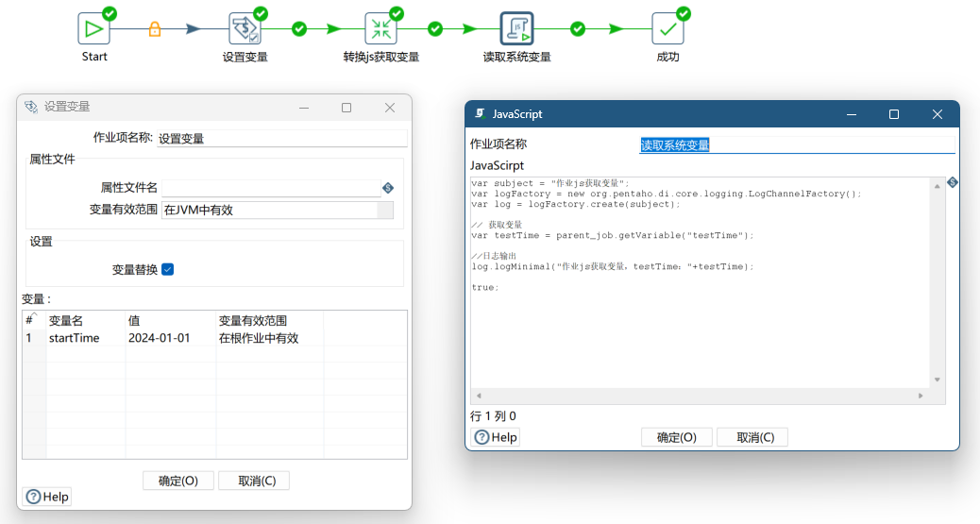Click the editor horizontal scroll left arrow
The image size is (980, 524).
tap(479, 396)
